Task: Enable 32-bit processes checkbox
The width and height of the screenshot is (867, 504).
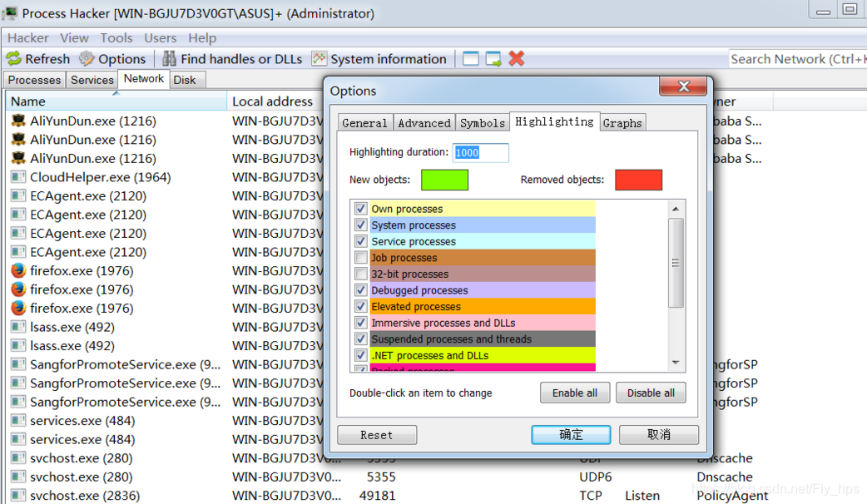Action: (x=361, y=274)
